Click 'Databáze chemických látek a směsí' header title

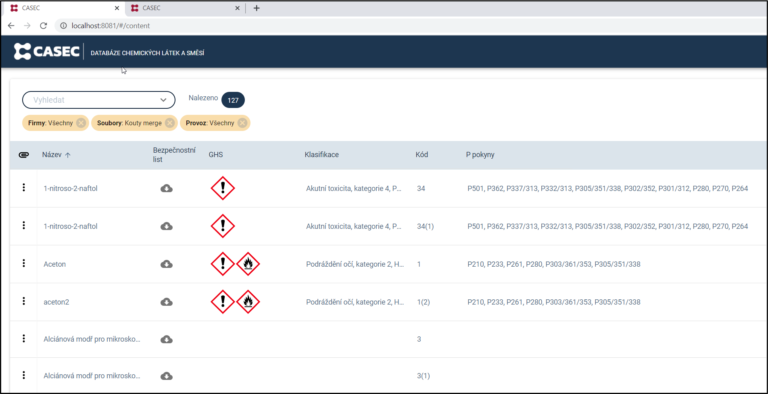147,52
